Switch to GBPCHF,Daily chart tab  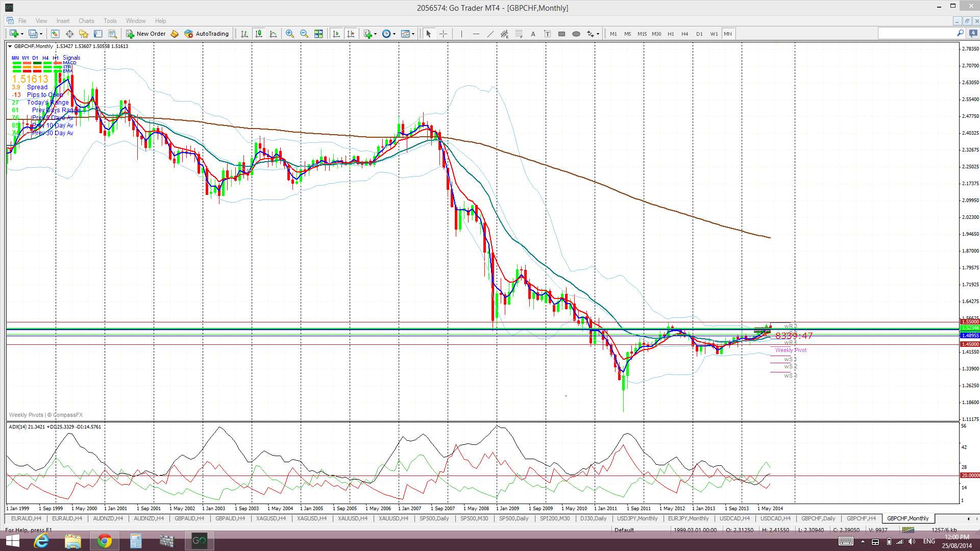click(818, 518)
